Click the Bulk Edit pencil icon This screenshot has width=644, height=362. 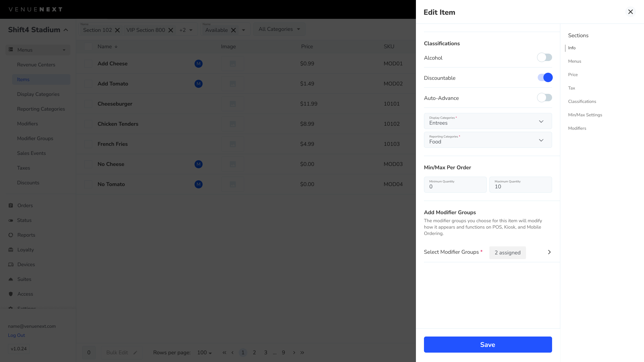[x=136, y=353]
